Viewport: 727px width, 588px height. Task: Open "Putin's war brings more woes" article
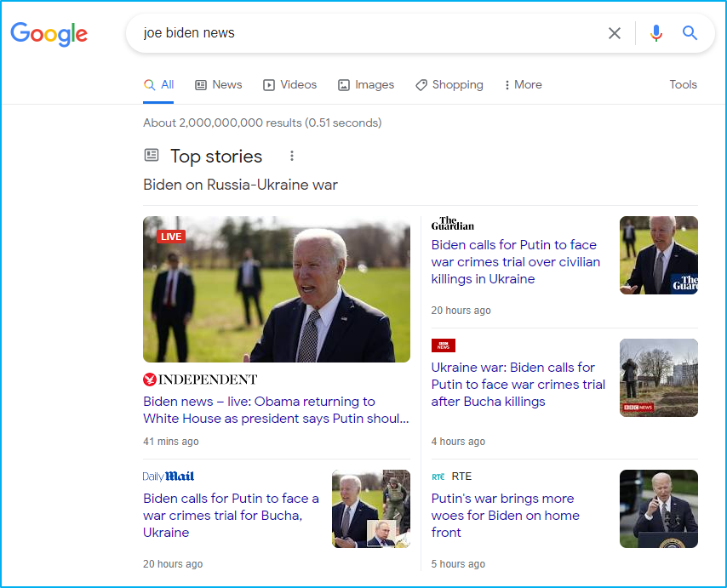(506, 516)
